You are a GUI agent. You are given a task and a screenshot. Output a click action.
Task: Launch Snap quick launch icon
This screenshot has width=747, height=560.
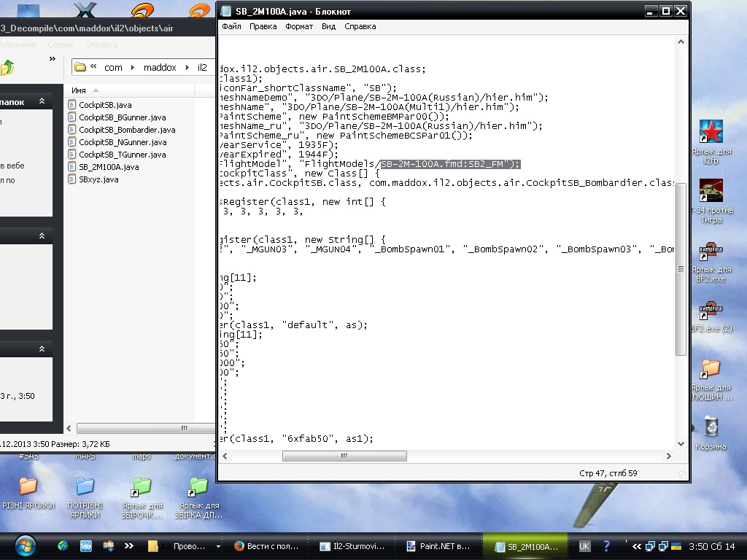coord(86,546)
